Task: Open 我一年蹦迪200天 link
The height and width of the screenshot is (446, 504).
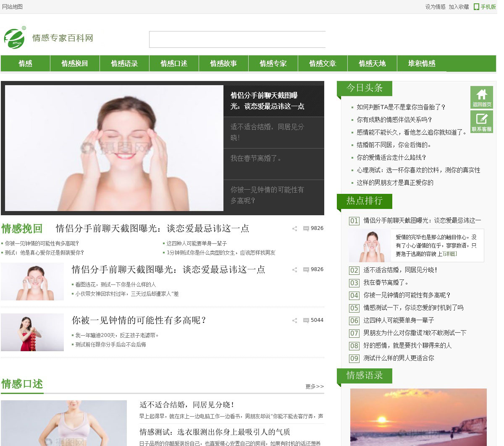Action: pyautogui.click(x=117, y=335)
